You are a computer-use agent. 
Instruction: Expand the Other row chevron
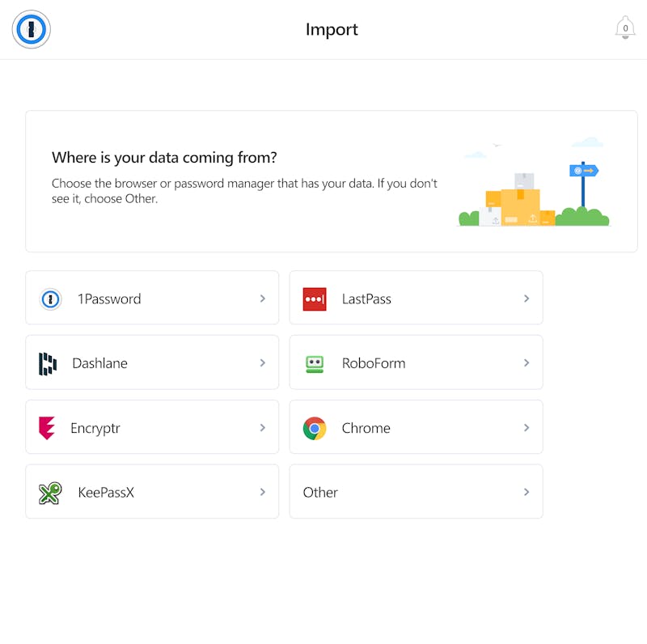pyautogui.click(x=526, y=492)
